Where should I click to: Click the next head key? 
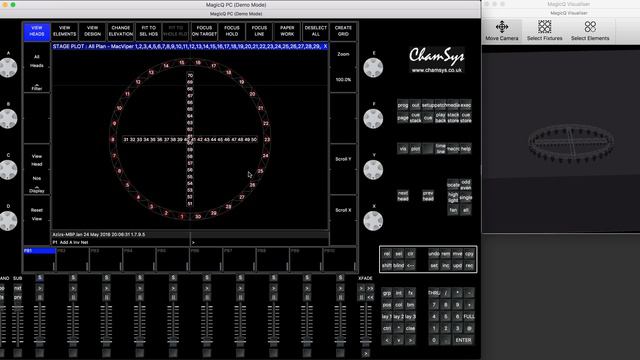(x=402, y=196)
